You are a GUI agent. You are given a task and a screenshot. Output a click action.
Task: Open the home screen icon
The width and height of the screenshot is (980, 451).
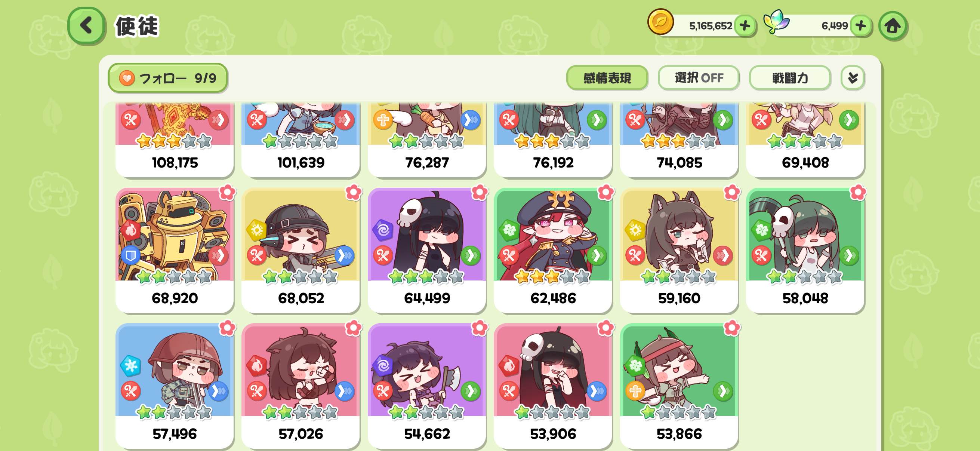893,26
